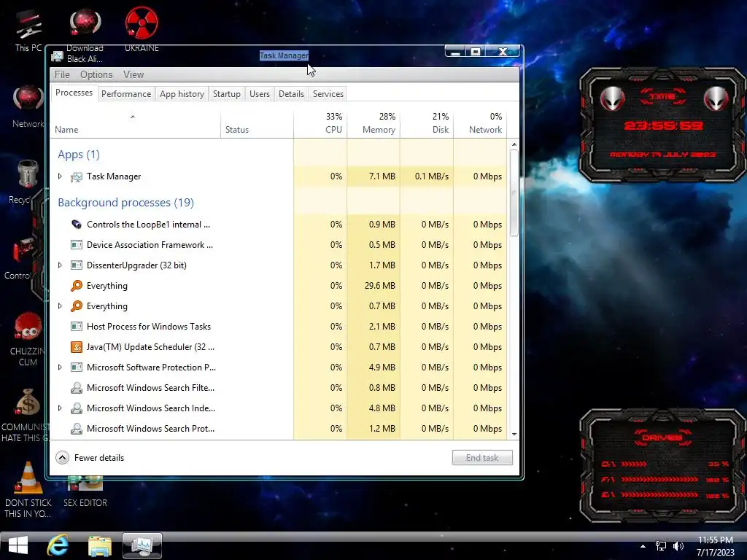
Task: Expand the Task Manager app row
Action: [x=60, y=176]
